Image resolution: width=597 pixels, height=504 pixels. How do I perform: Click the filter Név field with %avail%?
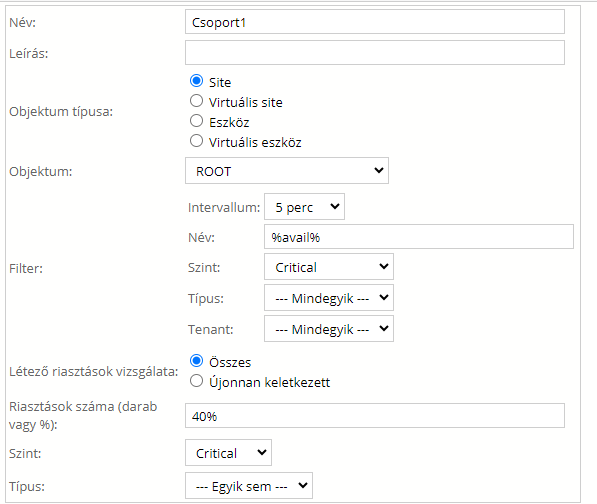point(419,237)
